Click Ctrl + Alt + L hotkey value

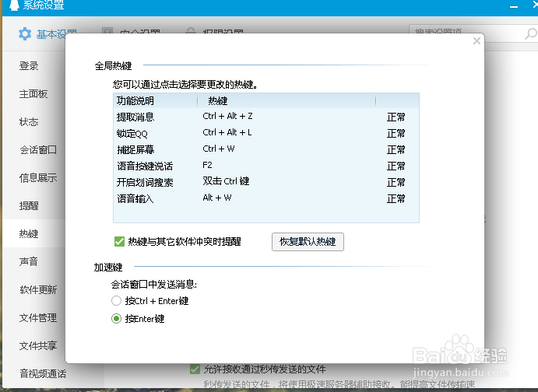[227, 132]
